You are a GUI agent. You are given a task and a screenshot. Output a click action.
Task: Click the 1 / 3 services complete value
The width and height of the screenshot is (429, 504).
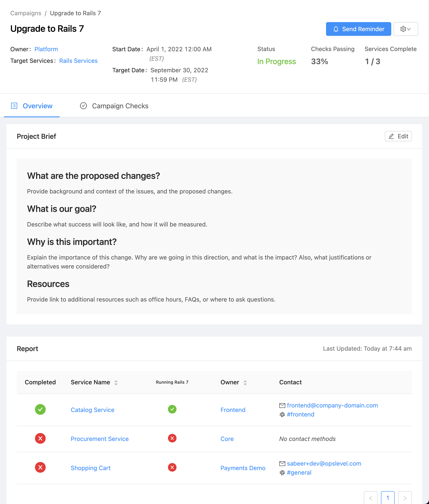372,62
